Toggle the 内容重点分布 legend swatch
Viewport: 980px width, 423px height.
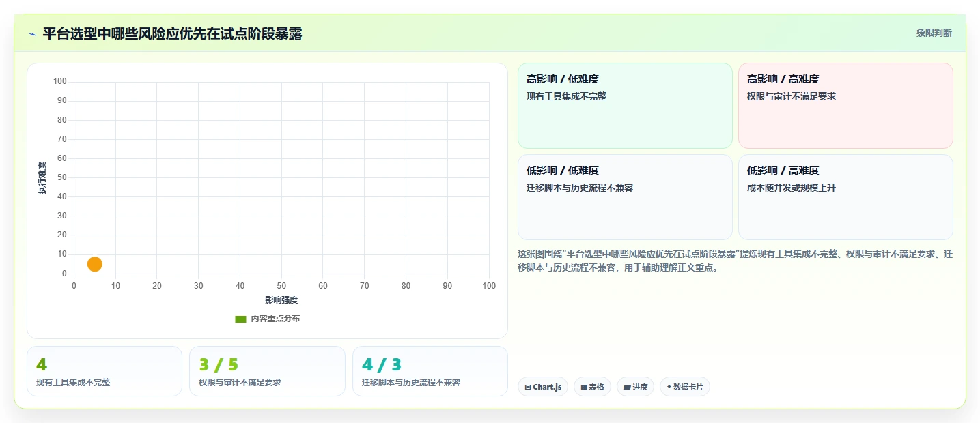click(240, 319)
